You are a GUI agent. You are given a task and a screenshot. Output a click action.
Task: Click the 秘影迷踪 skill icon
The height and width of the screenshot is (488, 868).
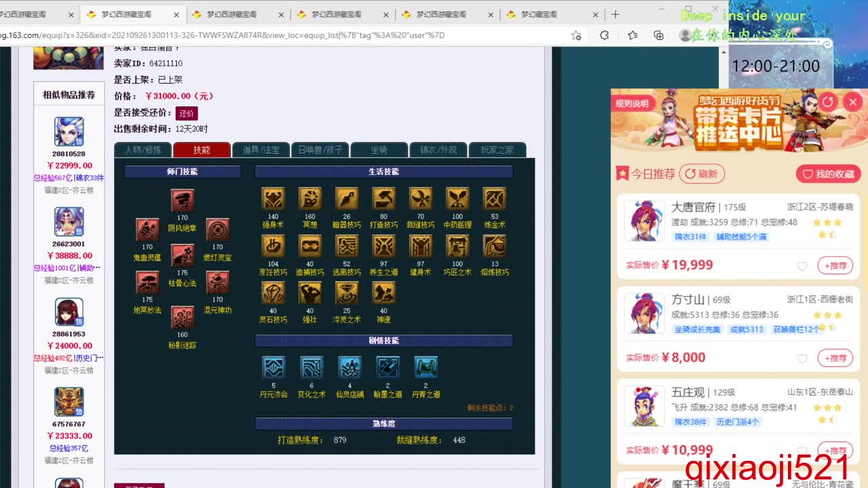[x=182, y=317]
